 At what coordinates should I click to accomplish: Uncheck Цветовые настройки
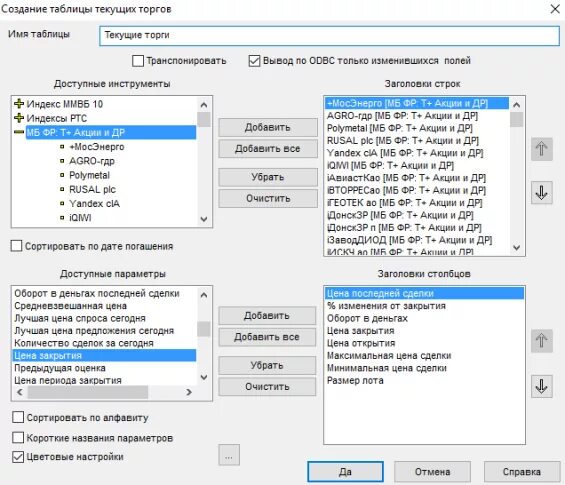click(x=18, y=457)
